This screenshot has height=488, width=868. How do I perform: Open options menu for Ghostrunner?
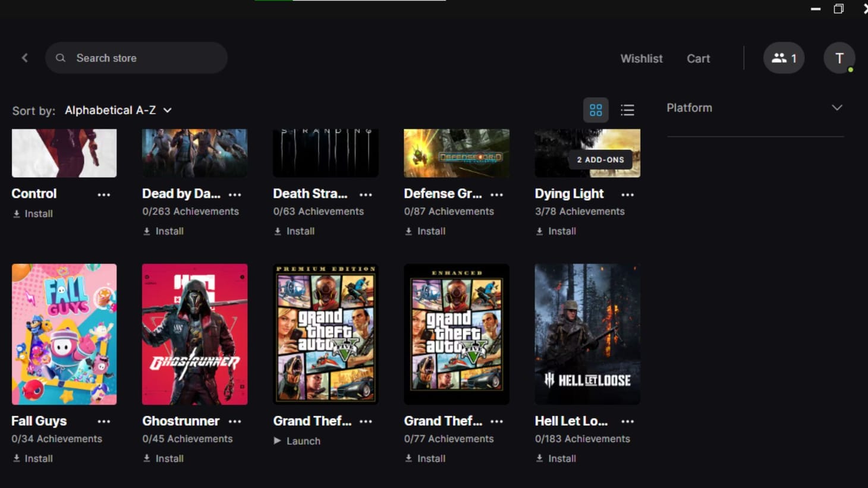coord(235,421)
